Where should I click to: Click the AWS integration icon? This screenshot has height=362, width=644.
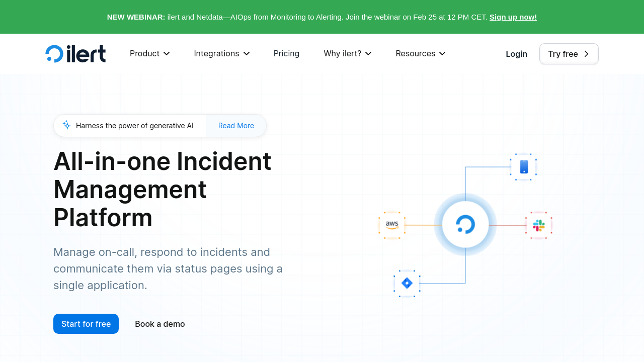[392, 225]
